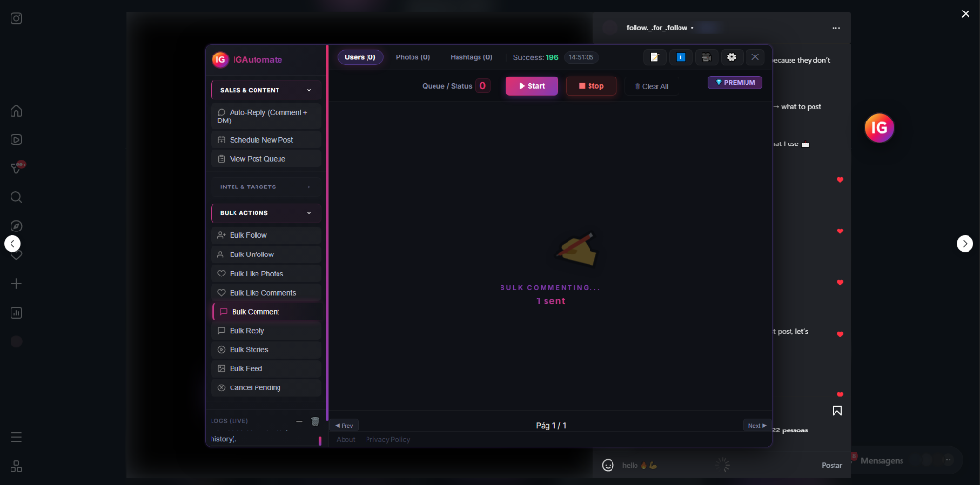Clear logs with the trash icon
980x485 pixels.
point(315,421)
